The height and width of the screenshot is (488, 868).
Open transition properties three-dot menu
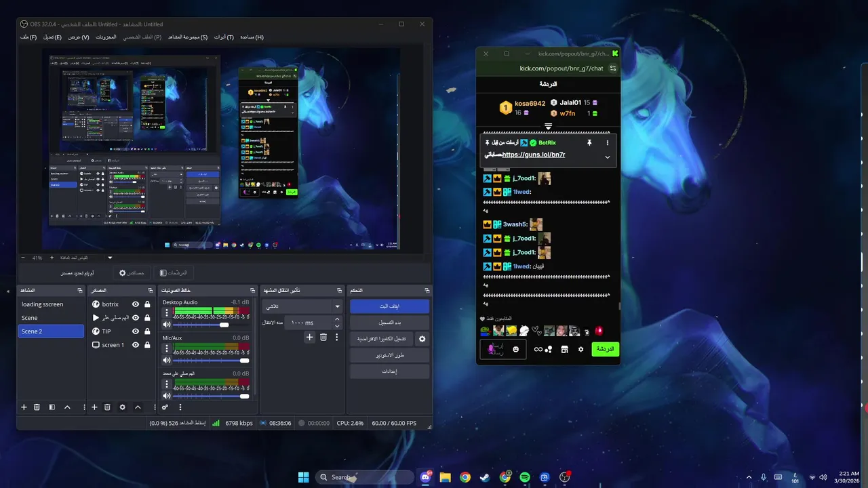click(x=336, y=337)
